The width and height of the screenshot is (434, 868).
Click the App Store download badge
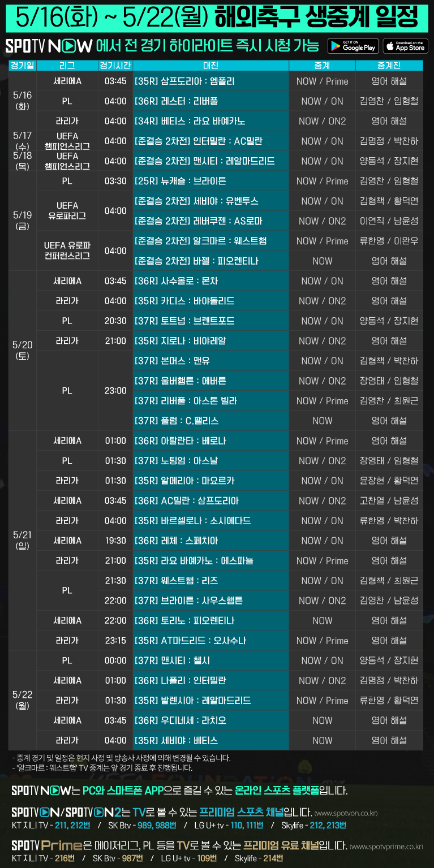point(405,46)
